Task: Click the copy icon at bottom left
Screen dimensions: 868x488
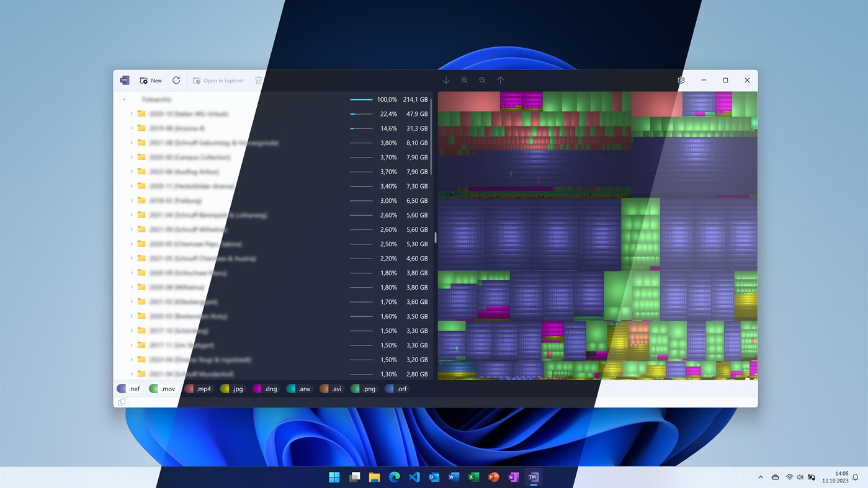Action: point(122,402)
